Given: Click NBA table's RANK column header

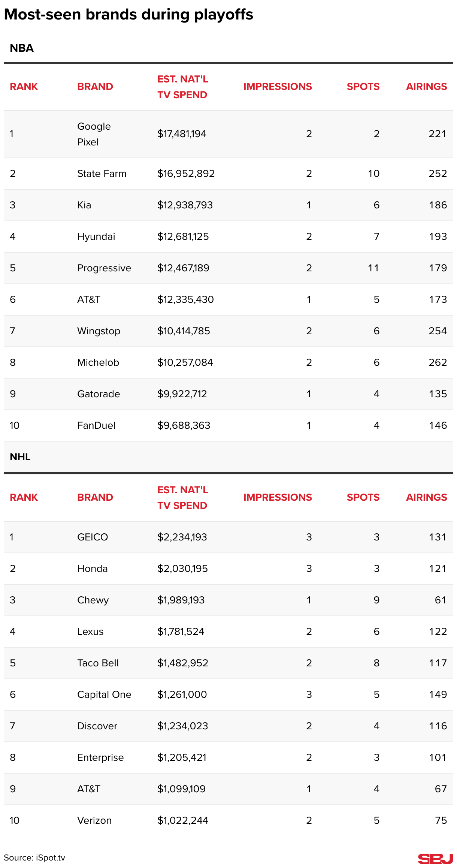Looking at the screenshot, I should [x=24, y=87].
